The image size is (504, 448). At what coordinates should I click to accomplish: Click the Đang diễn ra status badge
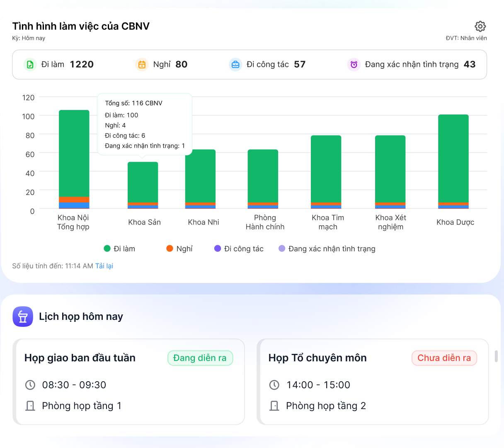pos(200,358)
